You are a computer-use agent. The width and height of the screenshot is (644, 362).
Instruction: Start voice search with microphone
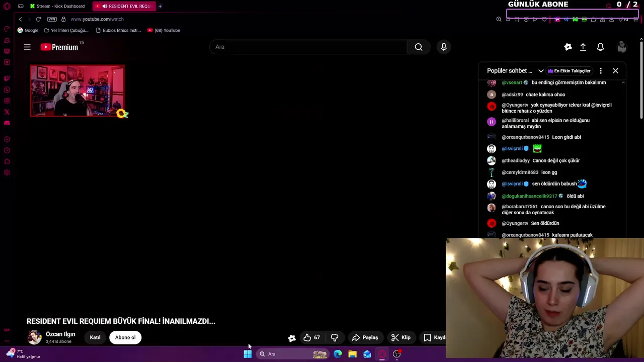tap(444, 47)
